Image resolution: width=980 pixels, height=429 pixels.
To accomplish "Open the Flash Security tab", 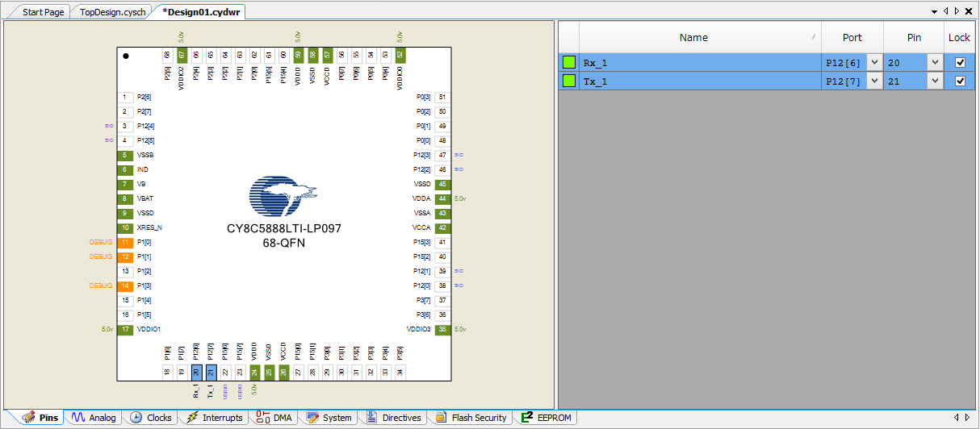I will tap(471, 418).
